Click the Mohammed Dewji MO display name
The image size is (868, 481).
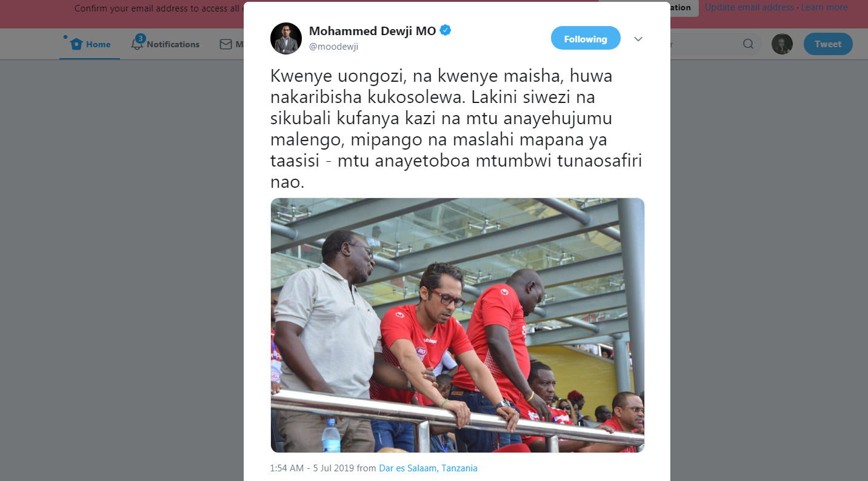373,31
